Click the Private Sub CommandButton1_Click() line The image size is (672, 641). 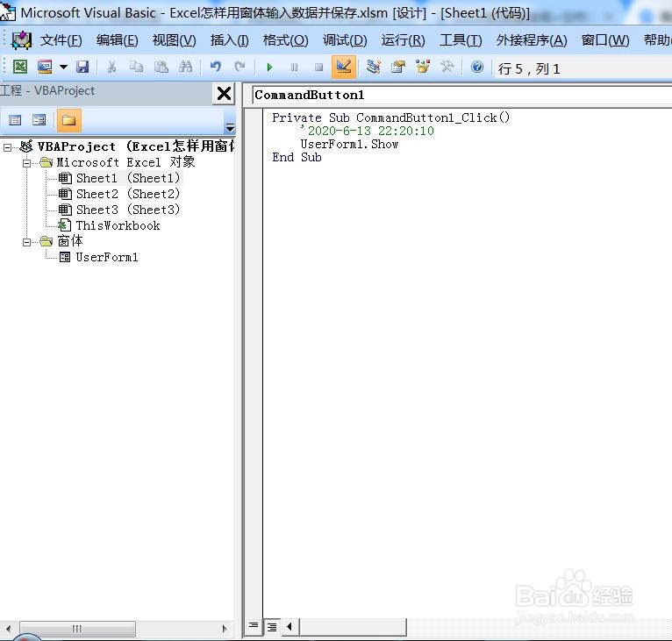pos(391,118)
